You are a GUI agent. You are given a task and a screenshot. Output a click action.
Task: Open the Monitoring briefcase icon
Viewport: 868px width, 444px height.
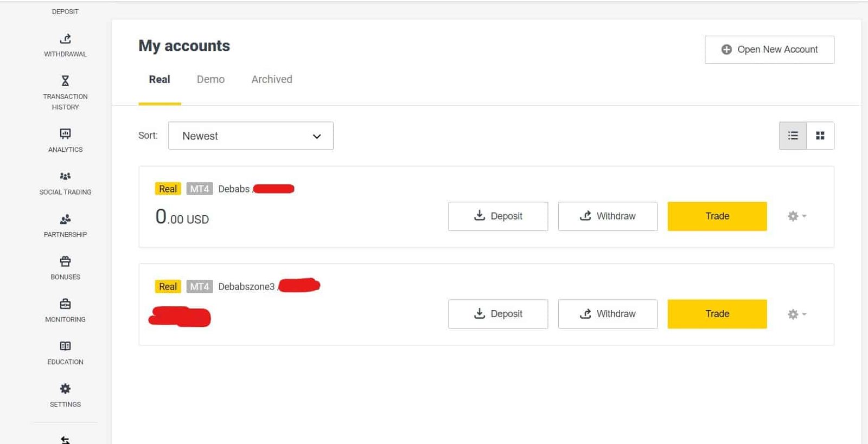click(65, 304)
